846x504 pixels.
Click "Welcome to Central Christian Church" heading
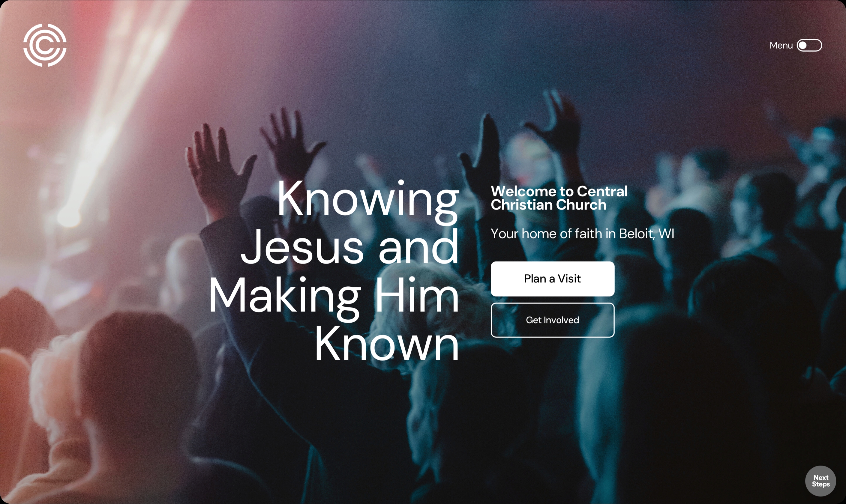point(559,198)
